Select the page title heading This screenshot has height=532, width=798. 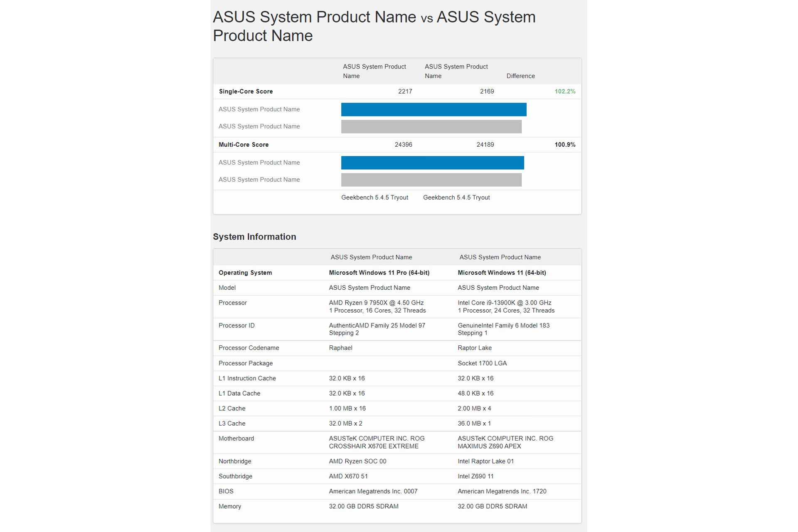(x=374, y=26)
